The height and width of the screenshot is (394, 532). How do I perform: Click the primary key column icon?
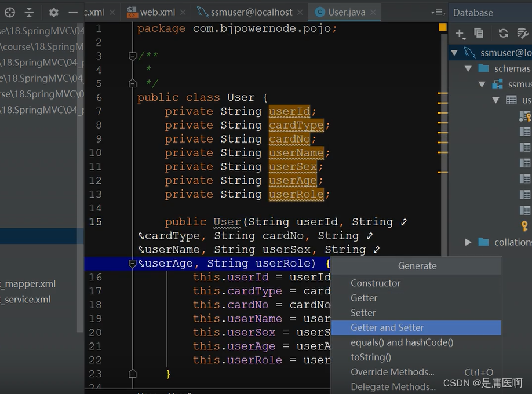coord(525,116)
